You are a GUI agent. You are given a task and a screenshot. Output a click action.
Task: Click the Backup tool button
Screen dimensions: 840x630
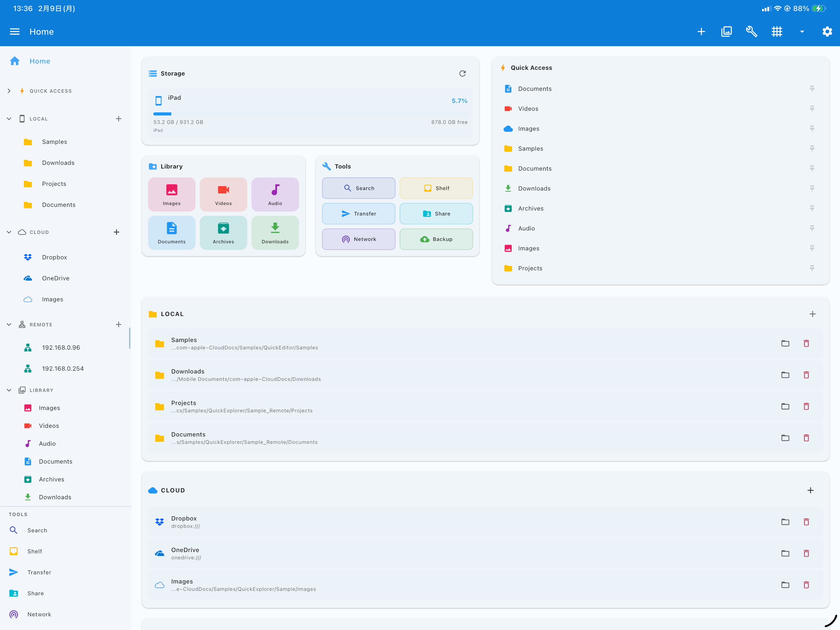pos(436,239)
